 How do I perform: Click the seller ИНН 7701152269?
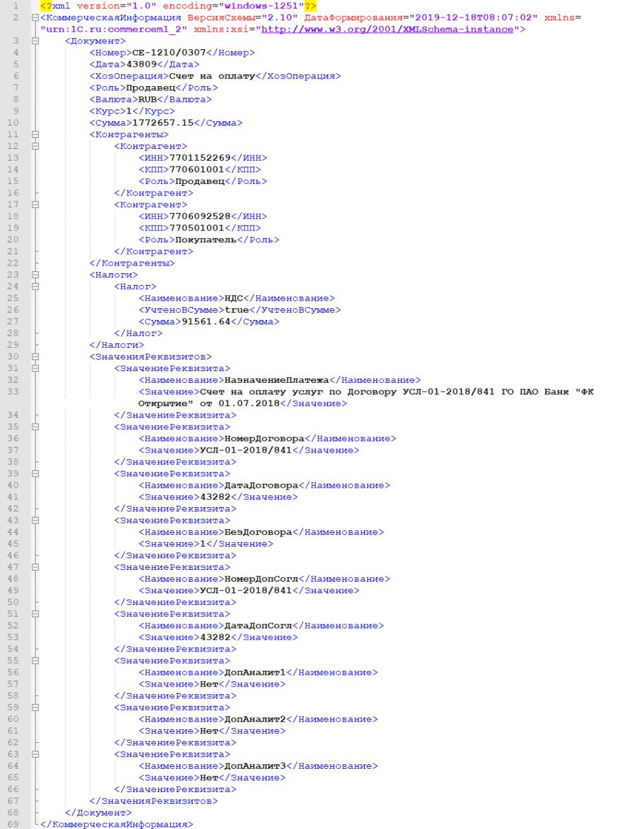200,157
